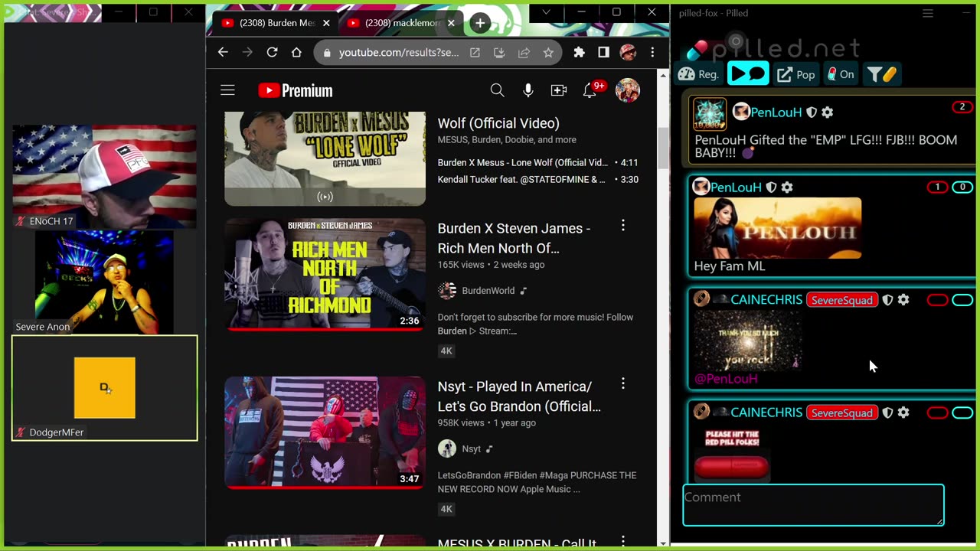
Task: Click the Comment input field
Action: 813,505
